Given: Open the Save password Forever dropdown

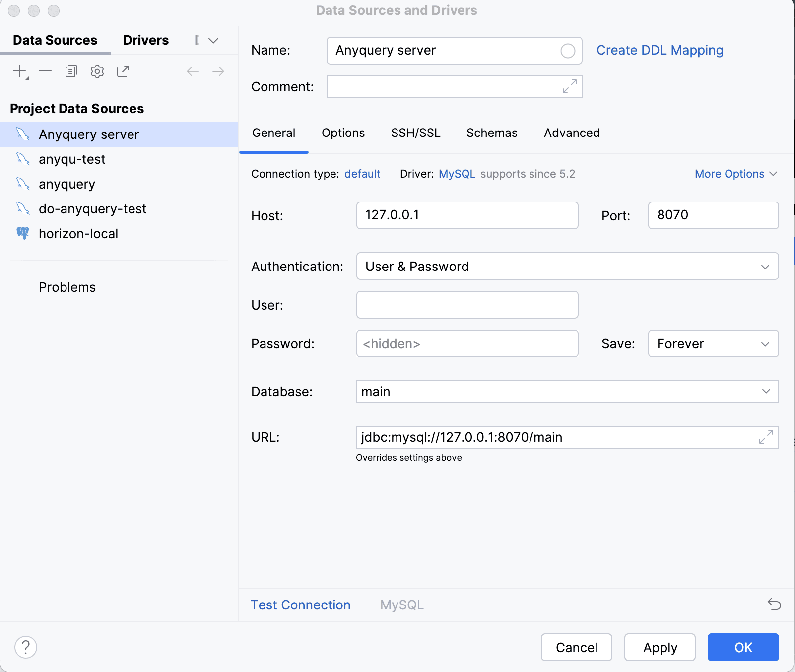Looking at the screenshot, I should pyautogui.click(x=713, y=344).
